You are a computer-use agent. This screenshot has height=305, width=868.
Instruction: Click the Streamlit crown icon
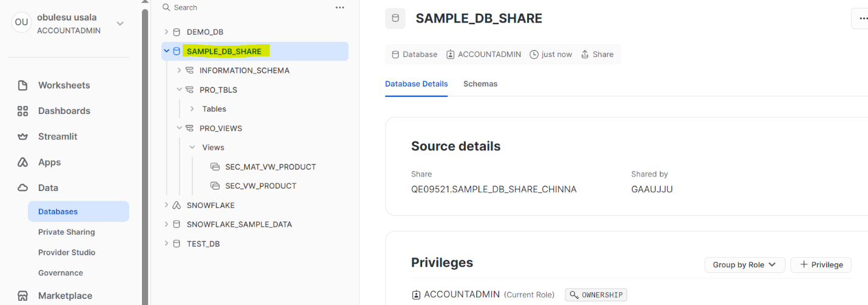click(22, 136)
